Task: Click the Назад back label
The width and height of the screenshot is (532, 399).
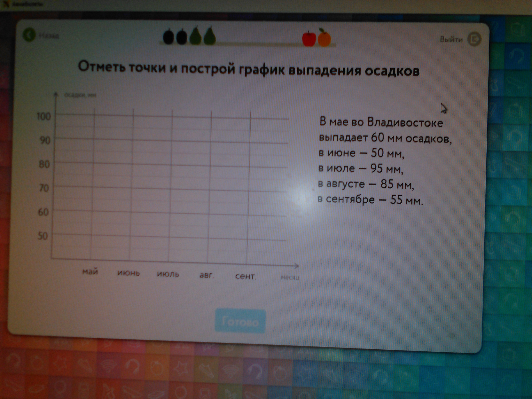Action: (x=49, y=36)
